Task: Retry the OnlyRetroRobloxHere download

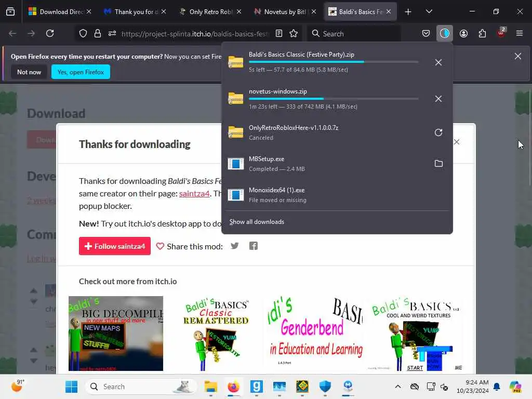Action: click(x=438, y=132)
